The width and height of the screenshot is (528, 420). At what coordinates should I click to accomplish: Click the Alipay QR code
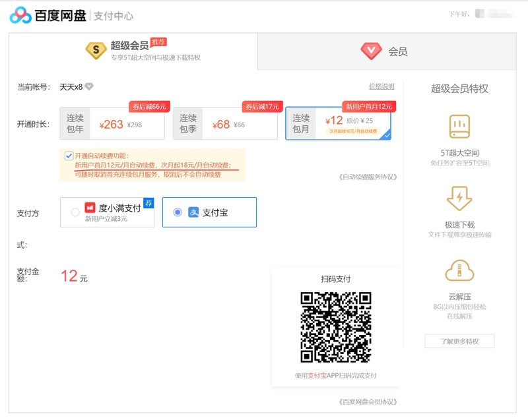[336, 327]
